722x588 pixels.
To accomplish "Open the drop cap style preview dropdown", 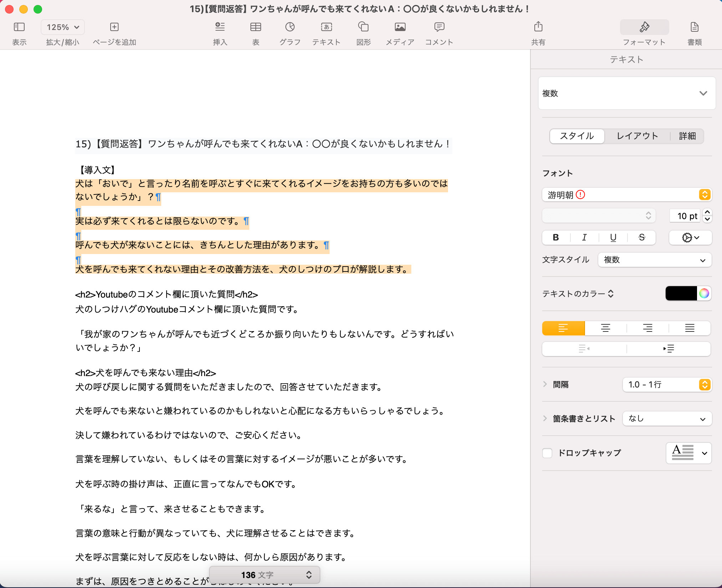I will point(689,453).
